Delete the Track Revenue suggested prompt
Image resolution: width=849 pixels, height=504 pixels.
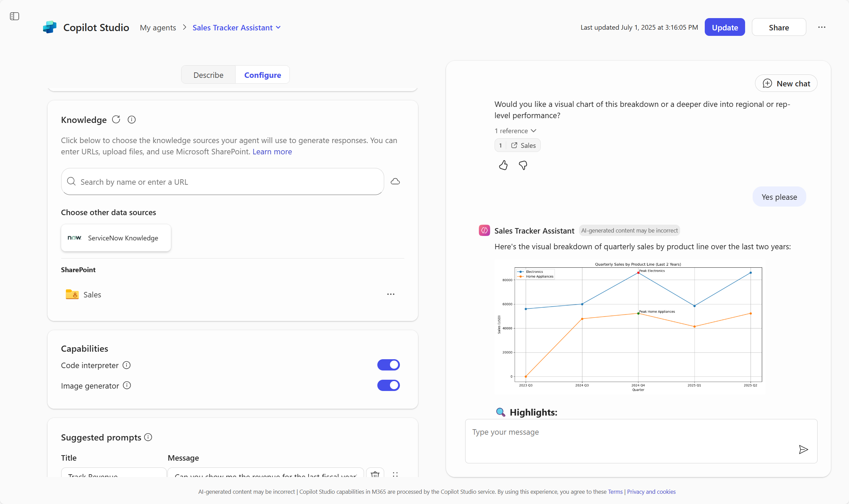(375, 474)
